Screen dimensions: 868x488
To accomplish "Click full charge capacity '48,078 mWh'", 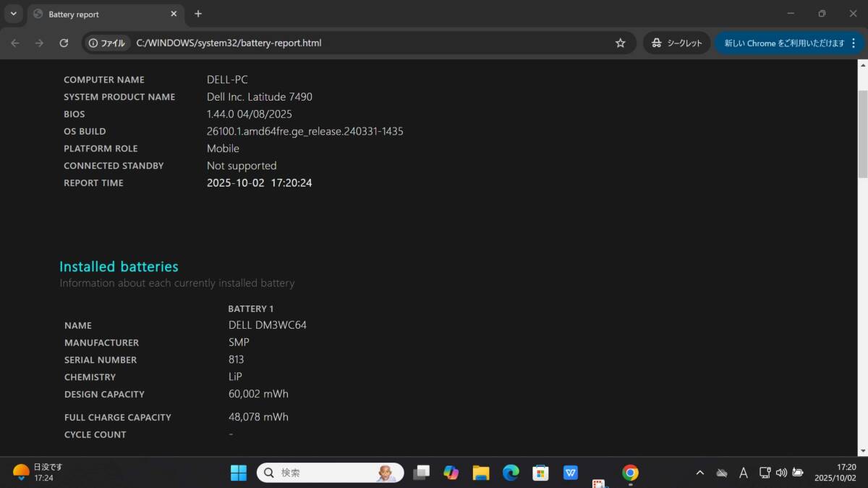I will pyautogui.click(x=258, y=417).
